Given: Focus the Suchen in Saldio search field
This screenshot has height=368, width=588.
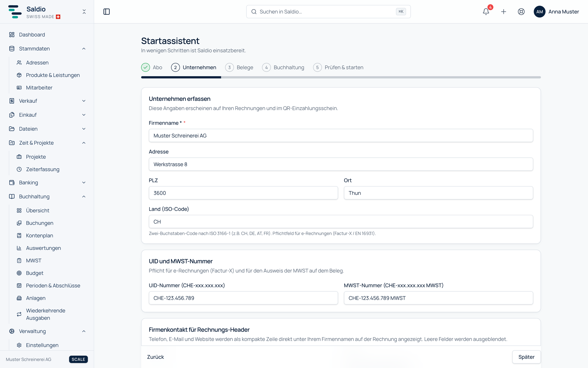Looking at the screenshot, I should coord(328,12).
